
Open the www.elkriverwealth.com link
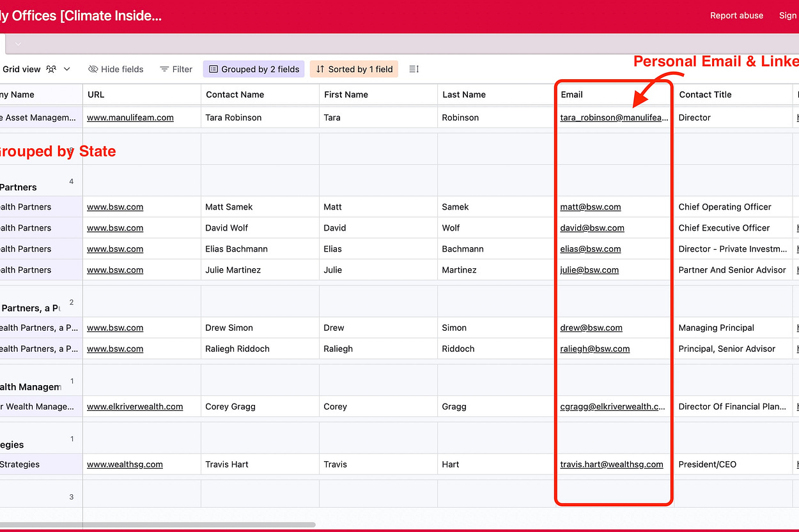pyautogui.click(x=135, y=406)
